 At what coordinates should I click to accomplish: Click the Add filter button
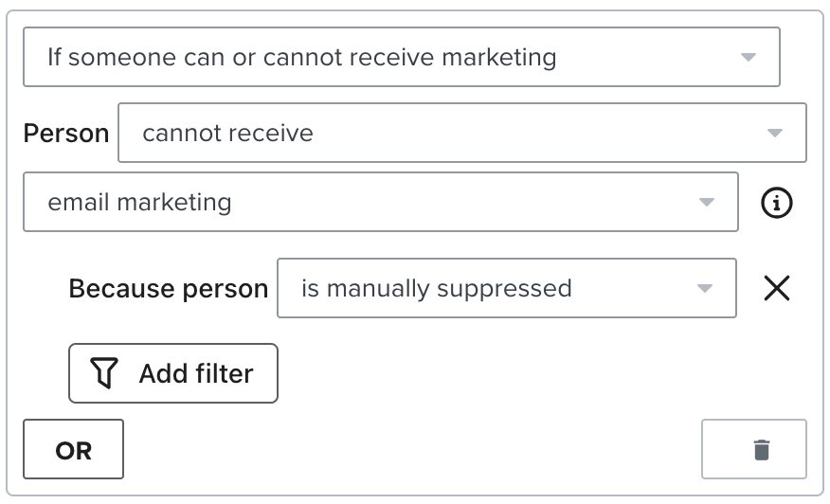click(x=173, y=373)
